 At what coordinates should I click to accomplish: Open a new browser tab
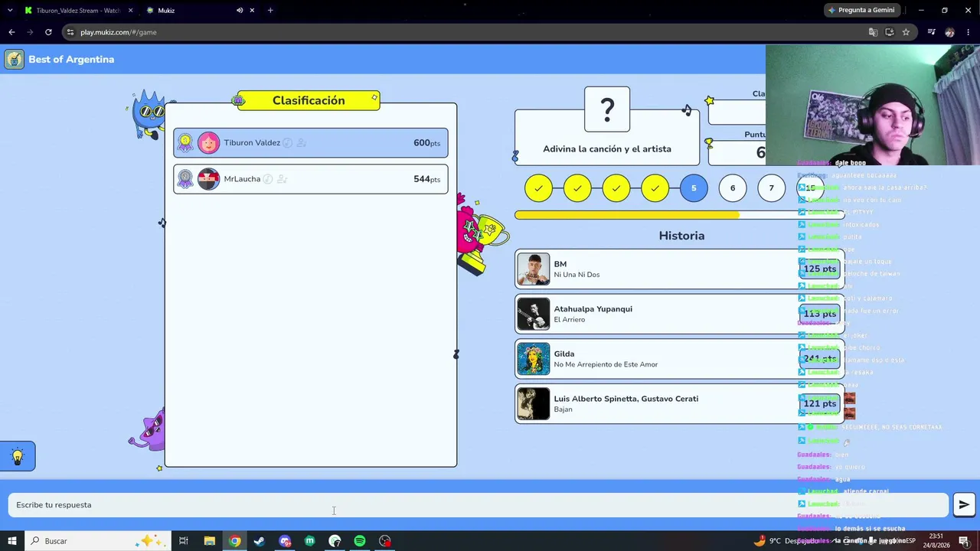(x=270, y=11)
